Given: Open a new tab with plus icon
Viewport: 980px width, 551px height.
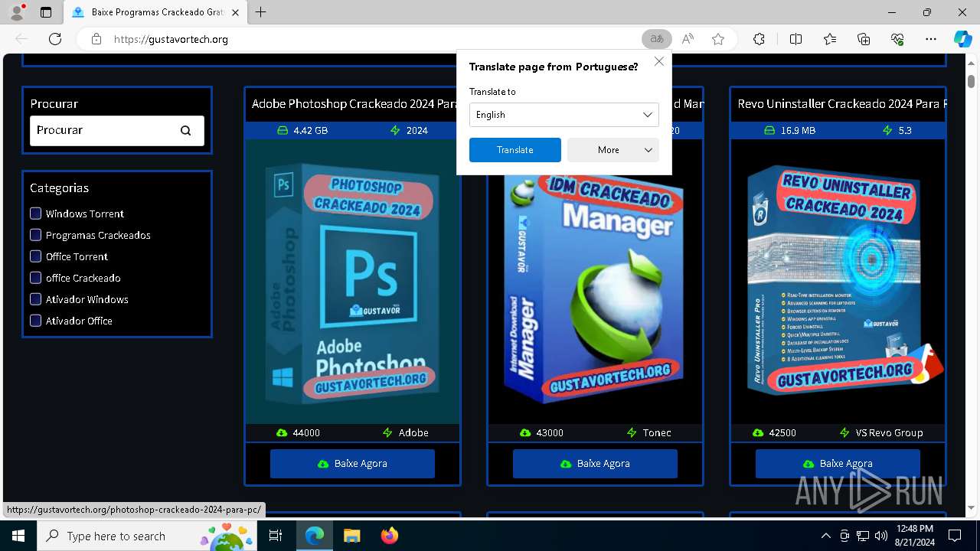Looking at the screenshot, I should [260, 12].
